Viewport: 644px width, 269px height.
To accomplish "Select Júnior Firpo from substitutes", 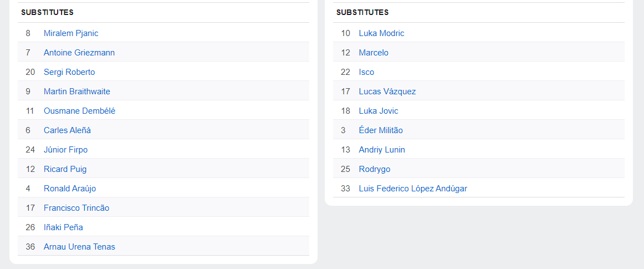I will [x=66, y=150].
